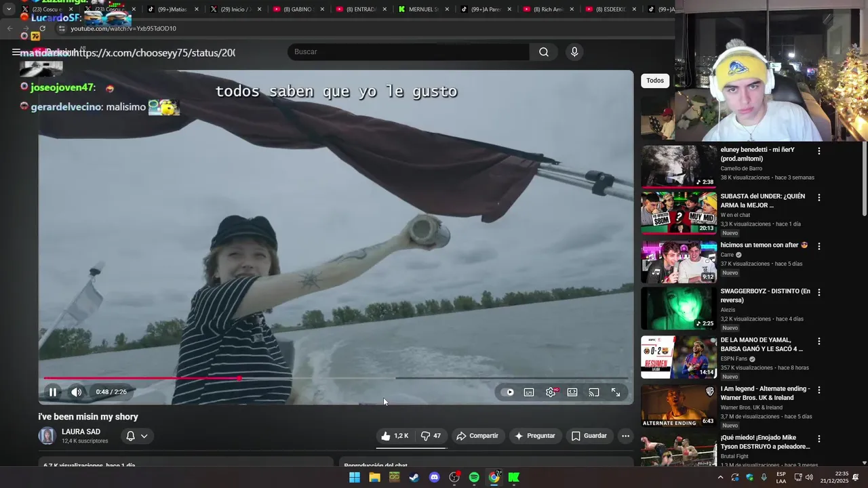The image size is (868, 488).
Task: Open the player settings gear
Action: (x=551, y=392)
